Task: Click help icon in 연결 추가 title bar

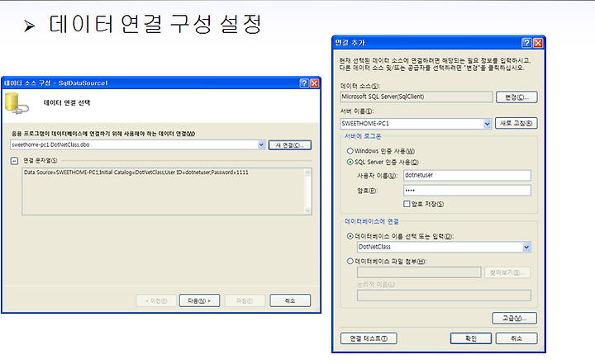Action: click(x=526, y=43)
